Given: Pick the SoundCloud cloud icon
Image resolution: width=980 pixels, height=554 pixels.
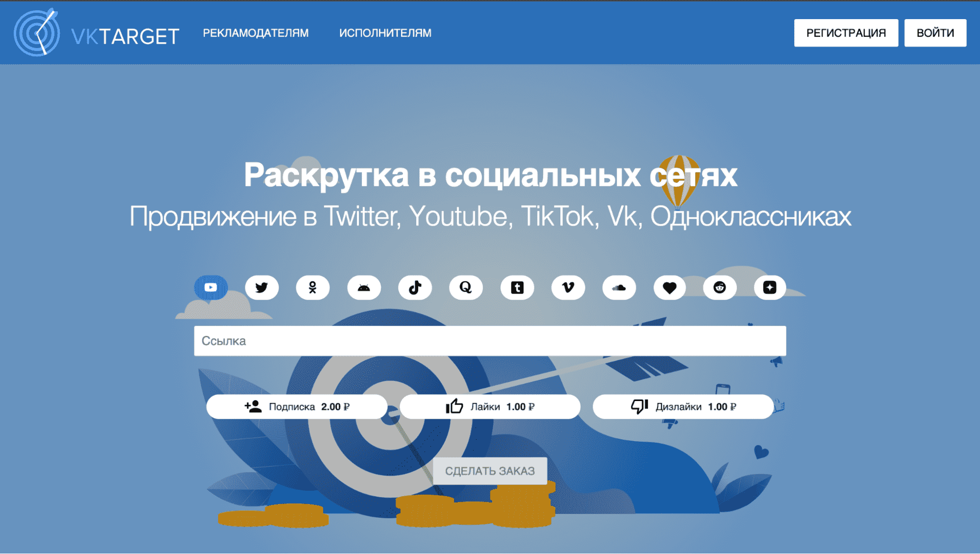Looking at the screenshot, I should (619, 287).
